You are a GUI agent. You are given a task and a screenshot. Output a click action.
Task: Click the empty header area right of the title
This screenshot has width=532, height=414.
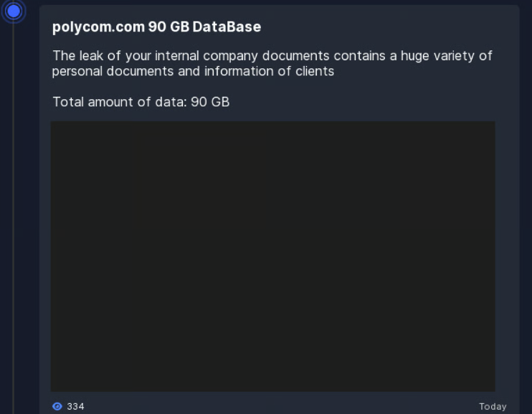pyautogui.click(x=387, y=27)
